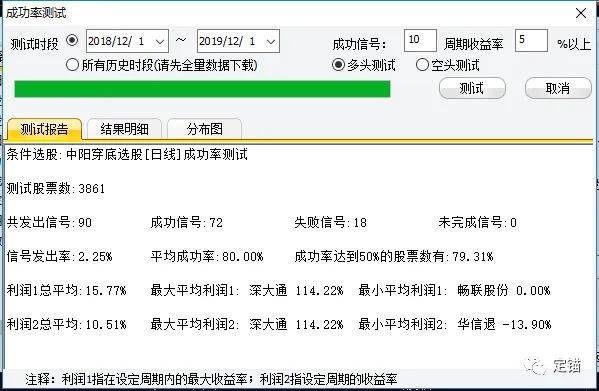Image resolution: width=599 pixels, height=391 pixels.
Task: Focus the 成功信号 period input showing 10
Action: pos(420,40)
